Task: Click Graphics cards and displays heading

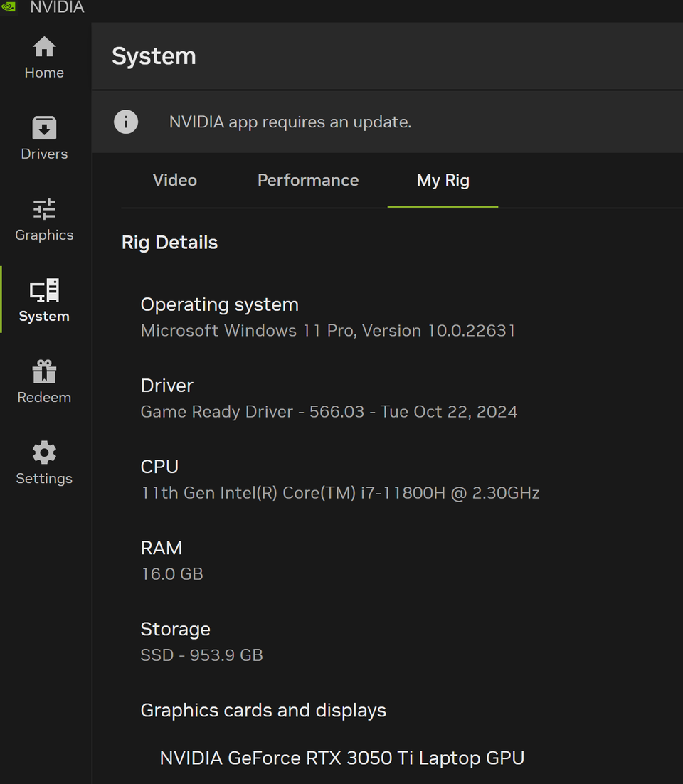Action: point(263,711)
